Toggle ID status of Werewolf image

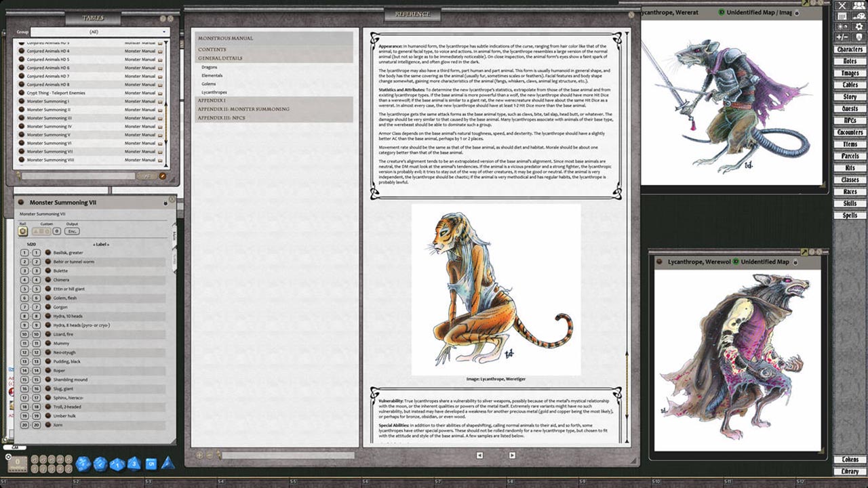pyautogui.click(x=736, y=262)
